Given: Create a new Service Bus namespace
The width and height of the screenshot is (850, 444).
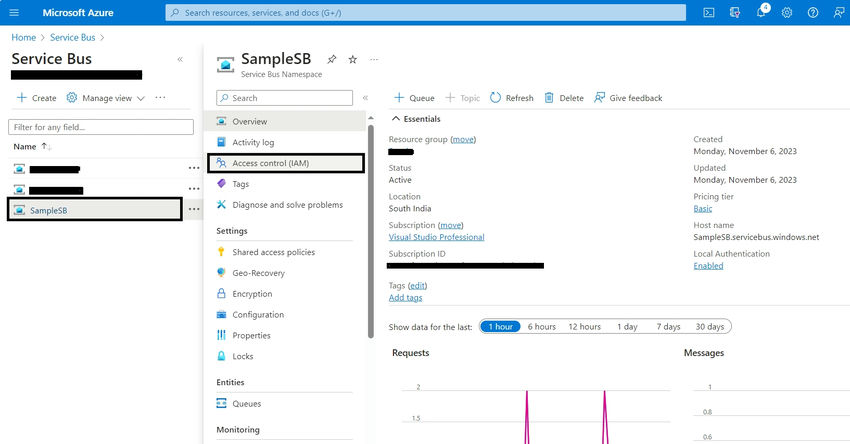Looking at the screenshot, I should pos(36,98).
